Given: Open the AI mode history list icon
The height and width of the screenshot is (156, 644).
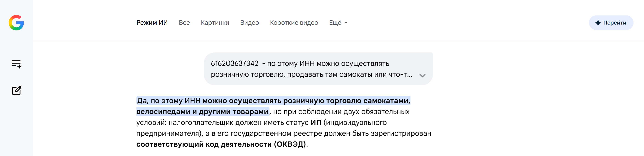Looking at the screenshot, I should click(x=17, y=64).
